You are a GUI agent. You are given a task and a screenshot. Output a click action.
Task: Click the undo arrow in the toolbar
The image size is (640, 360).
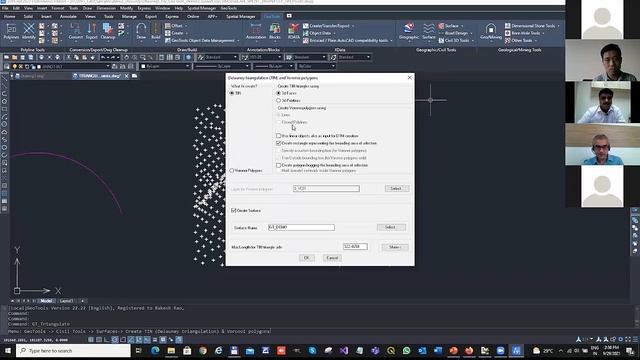click(103, 57)
